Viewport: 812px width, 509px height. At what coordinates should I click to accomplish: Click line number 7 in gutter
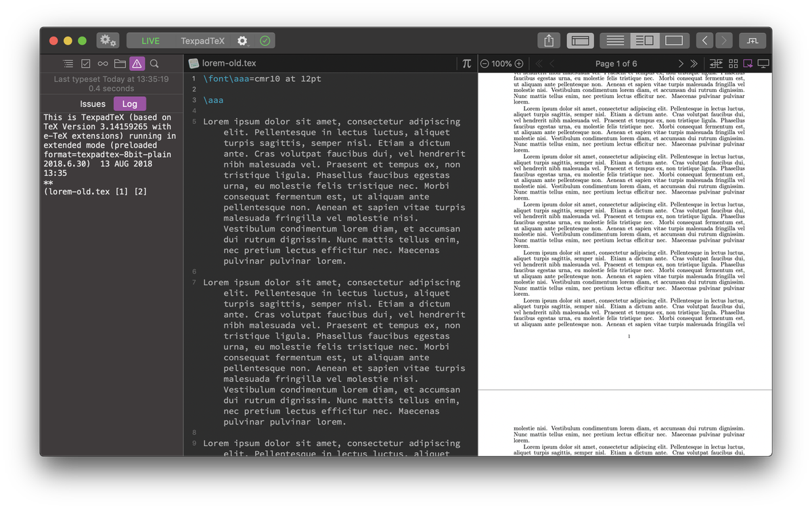[194, 282]
